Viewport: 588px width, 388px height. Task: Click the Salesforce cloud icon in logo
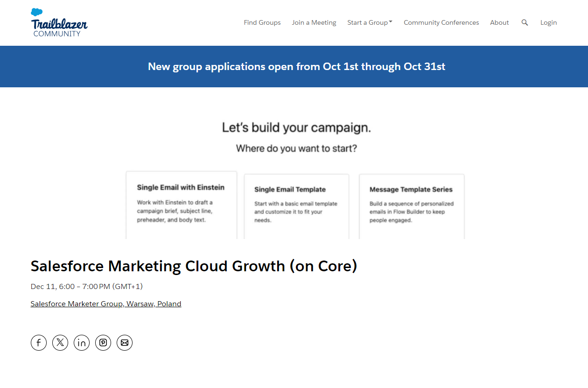pyautogui.click(x=37, y=12)
